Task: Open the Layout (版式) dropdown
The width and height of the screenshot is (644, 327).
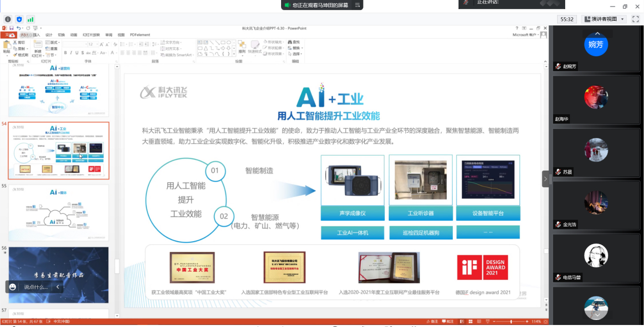Action: coord(51,42)
